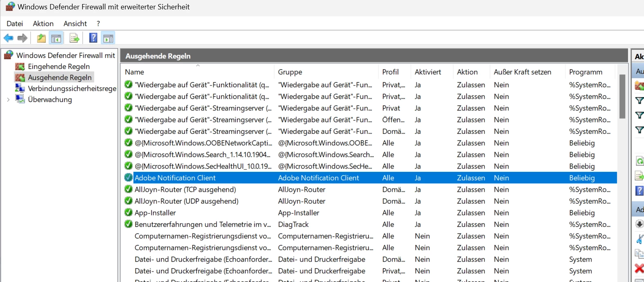Select the @{Microsoft.Windows.SecHealthUI_10.0.19... rule name
Screen dimensions: 644x282
pyautogui.click(x=203, y=166)
